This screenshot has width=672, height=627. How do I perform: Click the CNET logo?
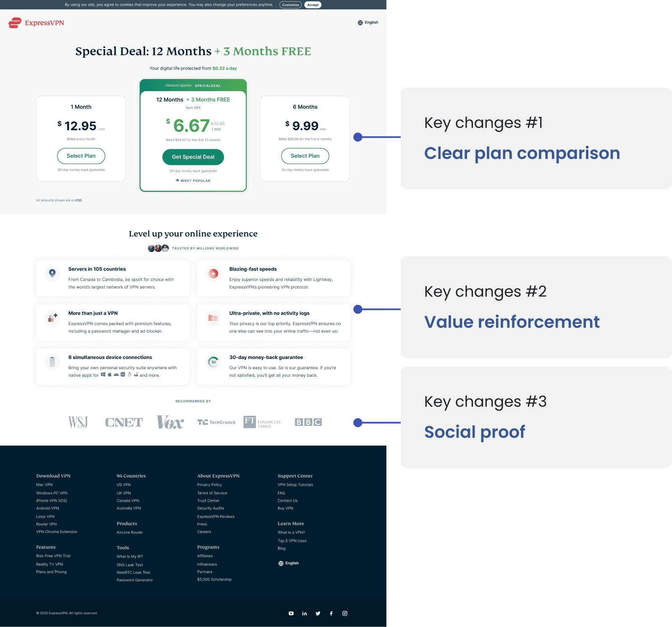coord(124,422)
